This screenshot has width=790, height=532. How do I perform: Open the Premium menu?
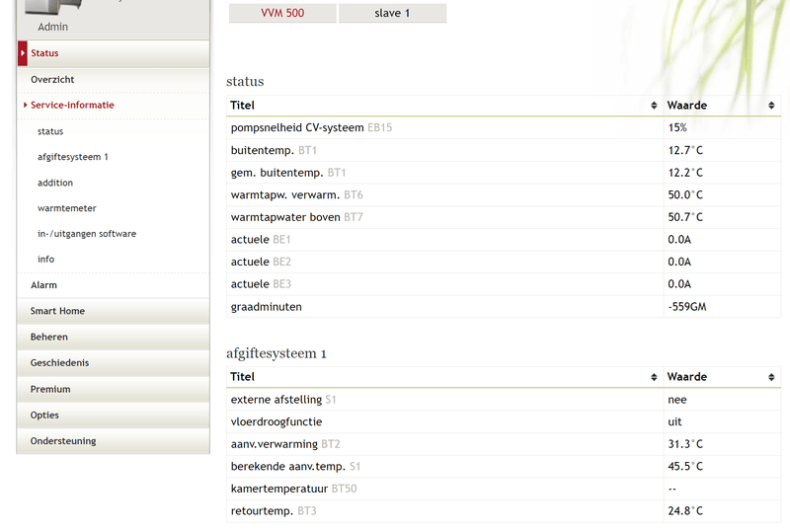coord(114,389)
